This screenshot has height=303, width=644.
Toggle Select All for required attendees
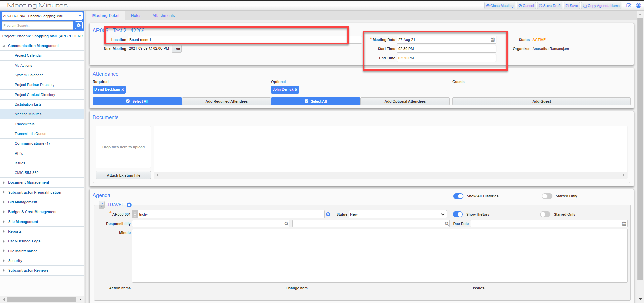click(137, 101)
